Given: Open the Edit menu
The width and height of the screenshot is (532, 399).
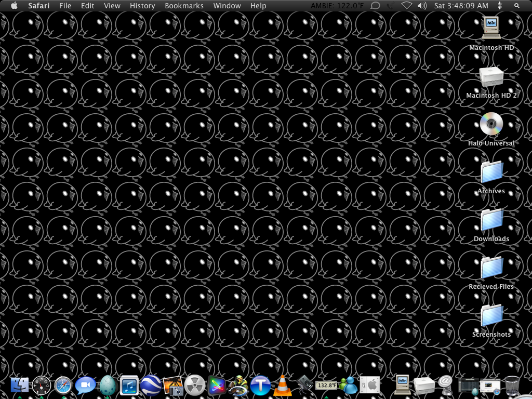Looking at the screenshot, I should [x=87, y=6].
